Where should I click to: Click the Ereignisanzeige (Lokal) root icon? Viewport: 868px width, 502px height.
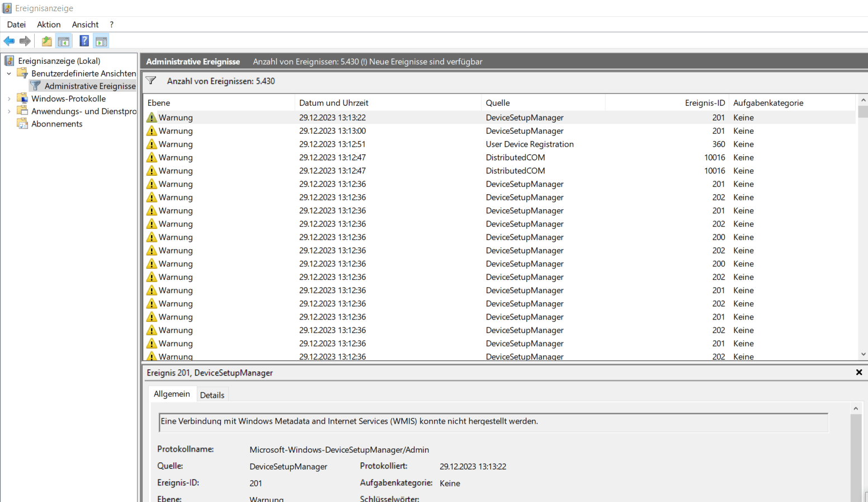pos(9,60)
